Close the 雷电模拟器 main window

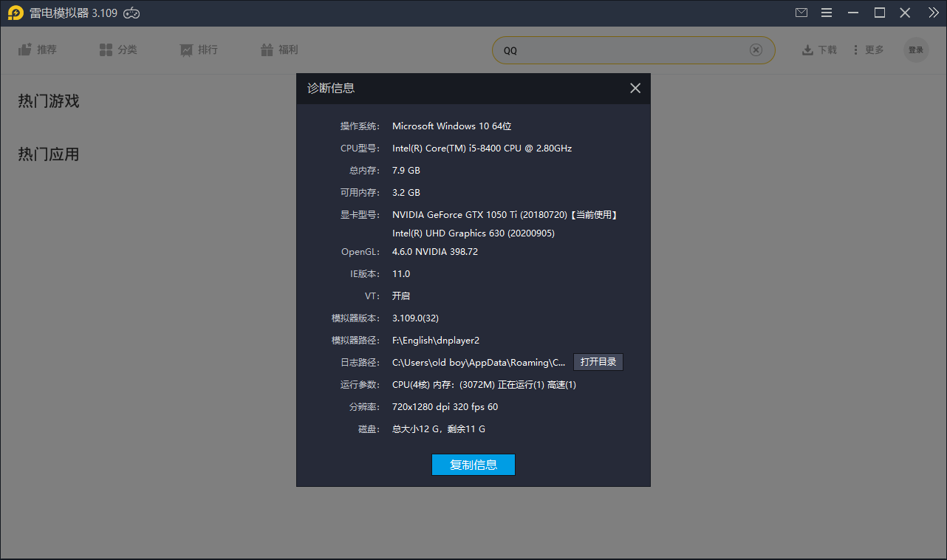[905, 13]
